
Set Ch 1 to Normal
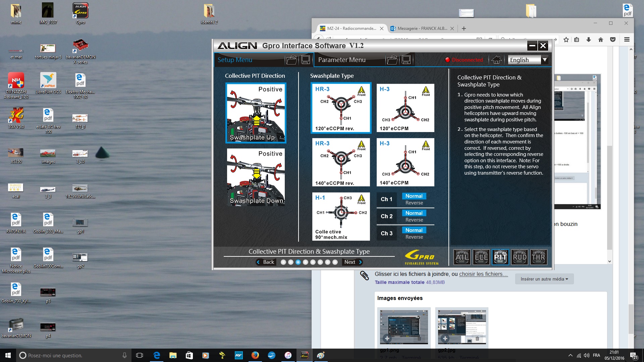(x=414, y=196)
